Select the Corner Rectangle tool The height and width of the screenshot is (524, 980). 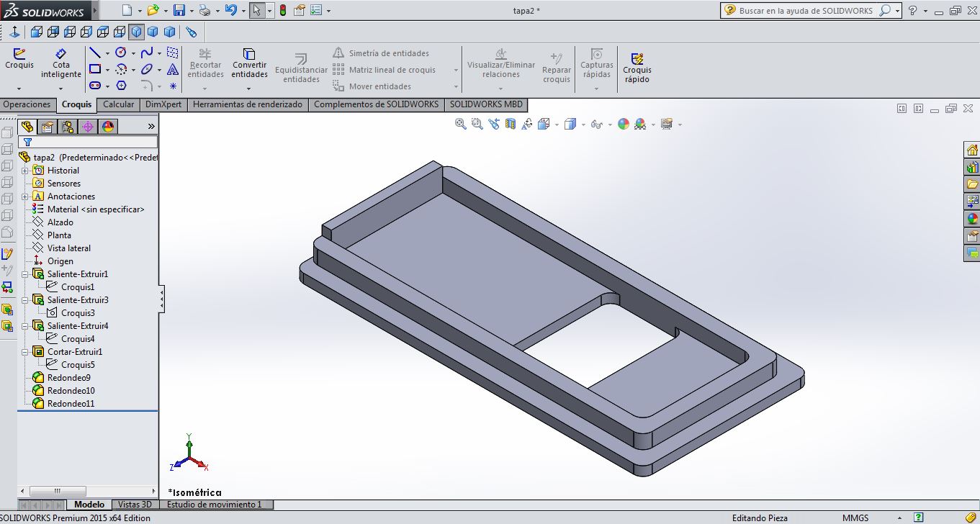coord(94,69)
